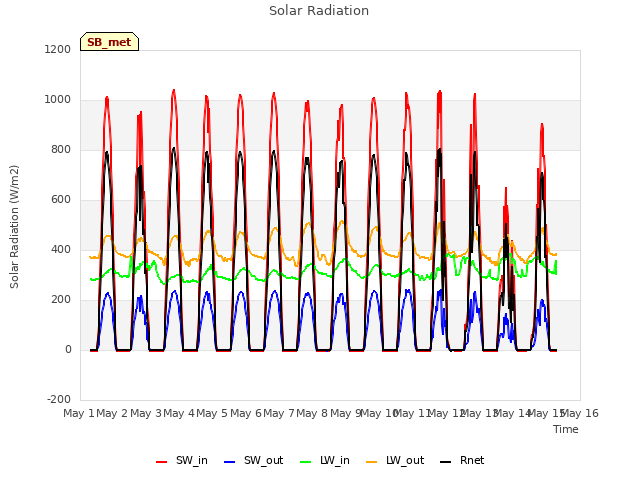Select the LW_in legend label
This screenshot has height=480, width=640.
pyautogui.click(x=335, y=460)
